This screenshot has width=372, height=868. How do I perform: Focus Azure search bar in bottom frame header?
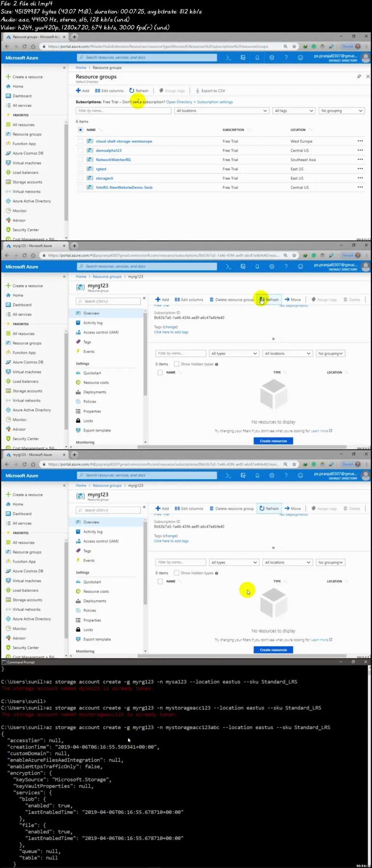pyautogui.click(x=147, y=475)
